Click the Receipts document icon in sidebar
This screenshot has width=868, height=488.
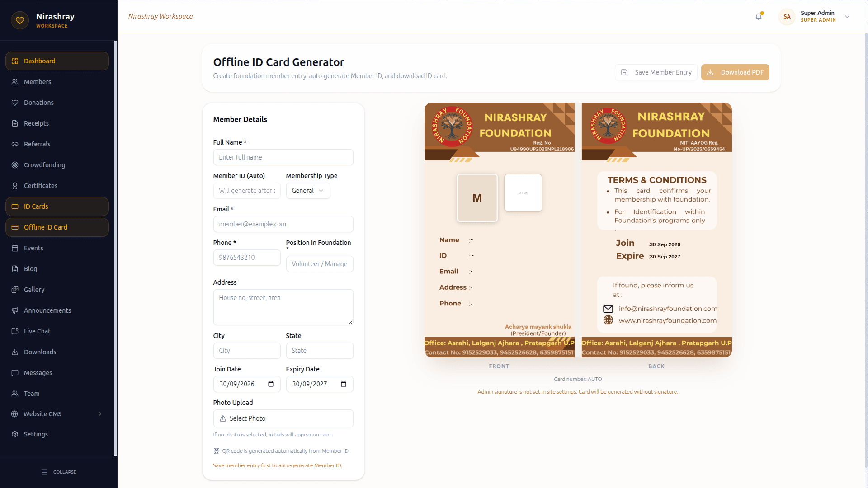[x=15, y=123]
